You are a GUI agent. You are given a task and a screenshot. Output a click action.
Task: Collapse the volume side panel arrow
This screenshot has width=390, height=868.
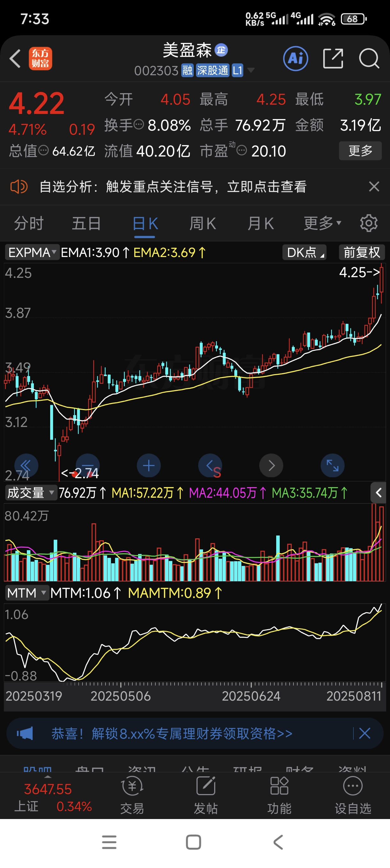[x=378, y=493]
